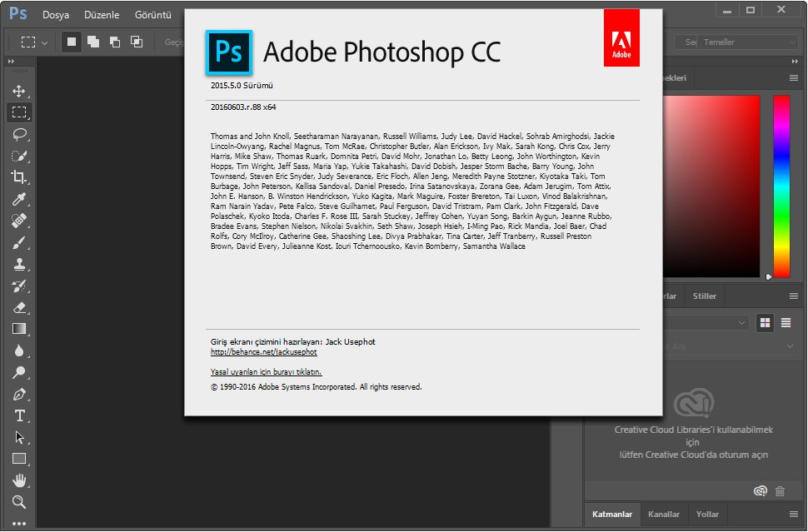
Task: Select the Move tool
Action: (x=19, y=91)
